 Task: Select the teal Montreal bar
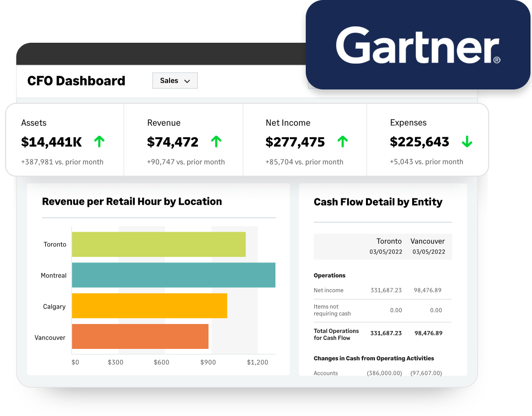tap(174, 275)
